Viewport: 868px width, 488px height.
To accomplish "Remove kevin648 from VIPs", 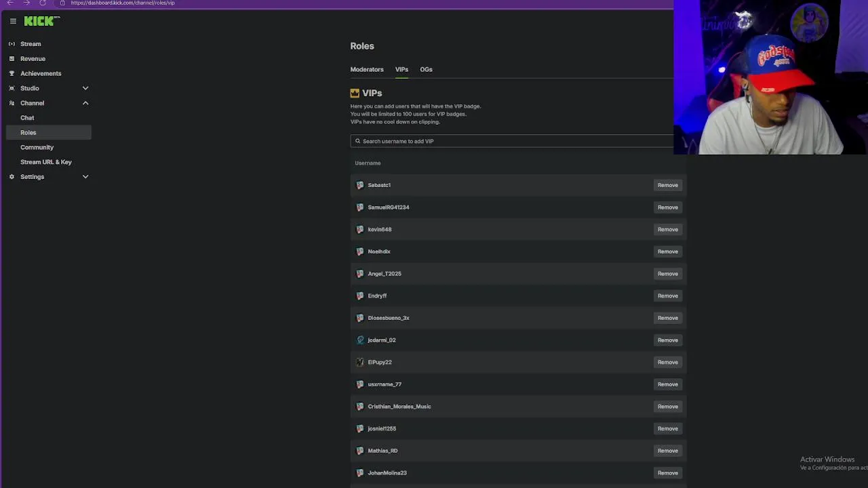I will point(667,229).
